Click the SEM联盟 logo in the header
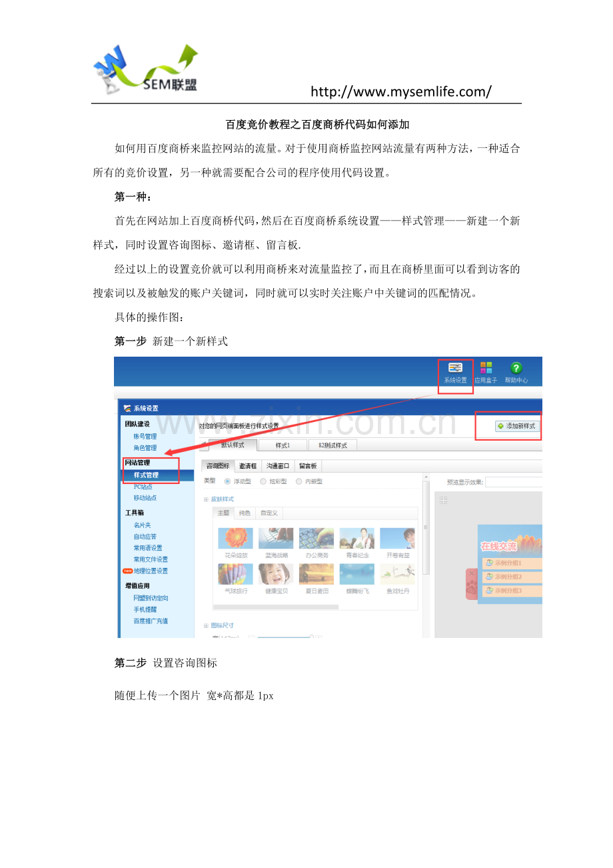The width and height of the screenshot is (613, 868). point(146,69)
